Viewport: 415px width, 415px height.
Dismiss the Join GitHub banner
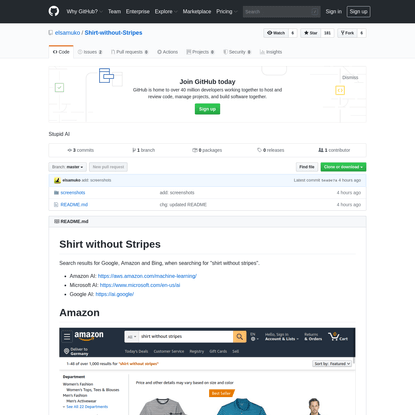[350, 77]
